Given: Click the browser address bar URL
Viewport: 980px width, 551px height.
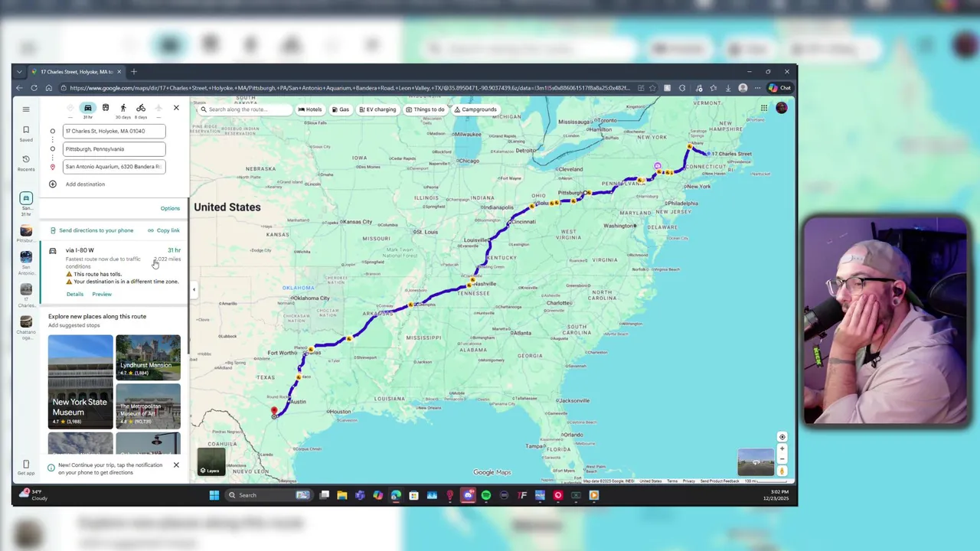Looking at the screenshot, I should click(348, 88).
